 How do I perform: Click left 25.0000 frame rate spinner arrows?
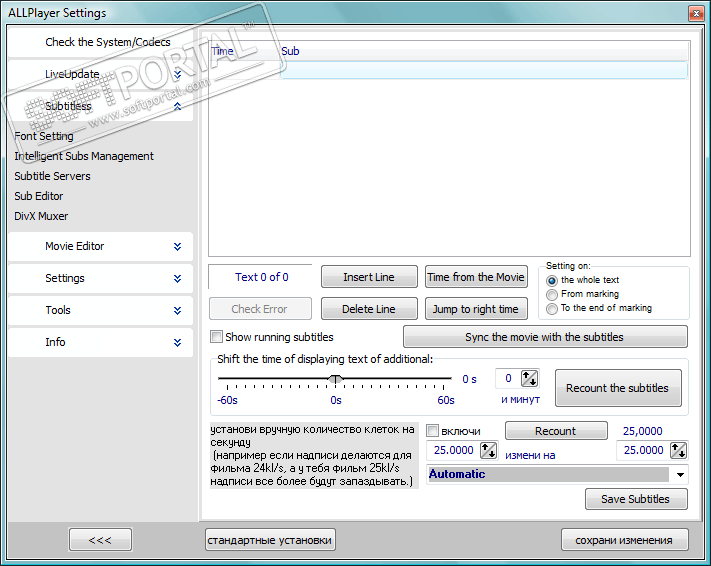click(488, 450)
